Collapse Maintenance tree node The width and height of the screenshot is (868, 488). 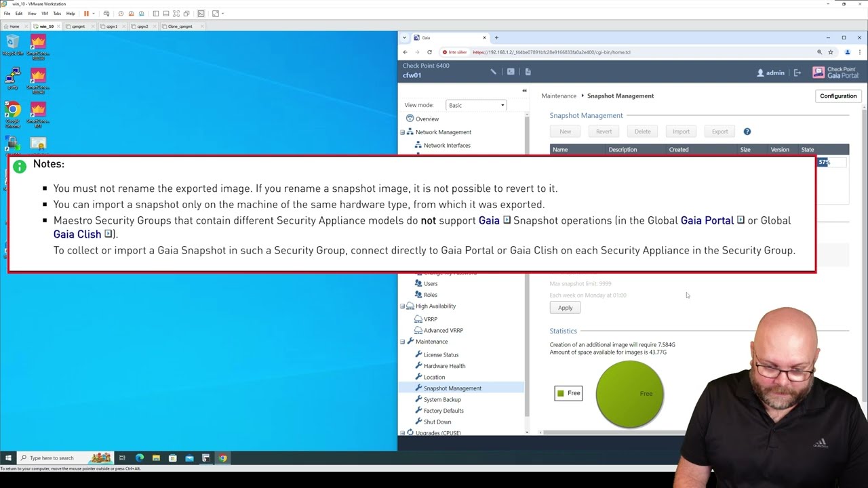tap(402, 342)
